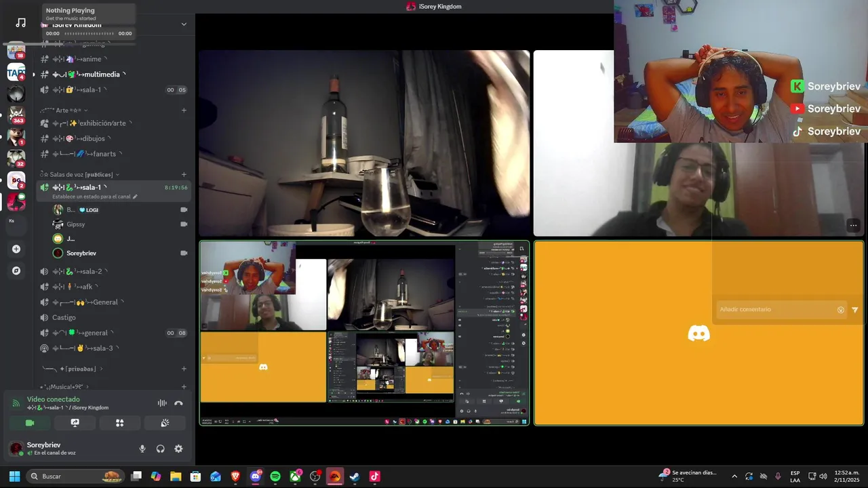Image resolution: width=868 pixels, height=488 pixels.
Task: Mute the microphone
Action: [142, 449]
